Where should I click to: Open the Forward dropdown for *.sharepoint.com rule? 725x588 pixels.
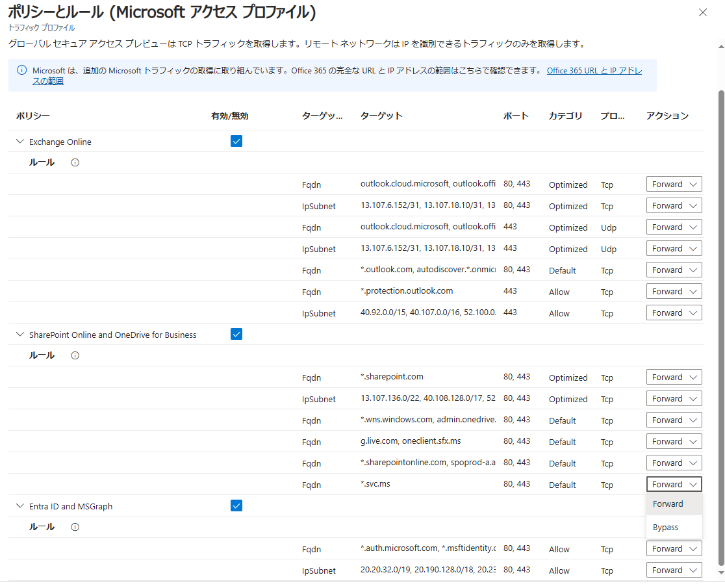(674, 377)
